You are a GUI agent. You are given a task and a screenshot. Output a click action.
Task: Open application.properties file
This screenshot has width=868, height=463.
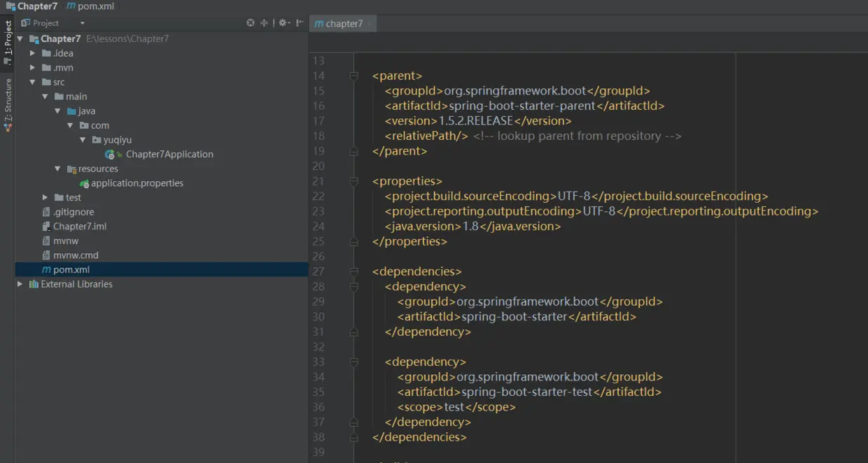coord(136,183)
